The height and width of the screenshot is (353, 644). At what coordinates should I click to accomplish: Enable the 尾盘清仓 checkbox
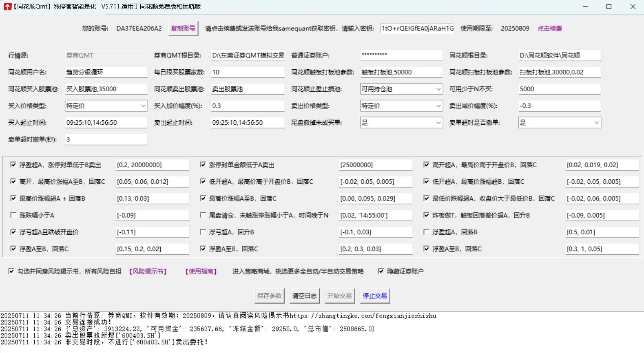pyautogui.click(x=203, y=215)
